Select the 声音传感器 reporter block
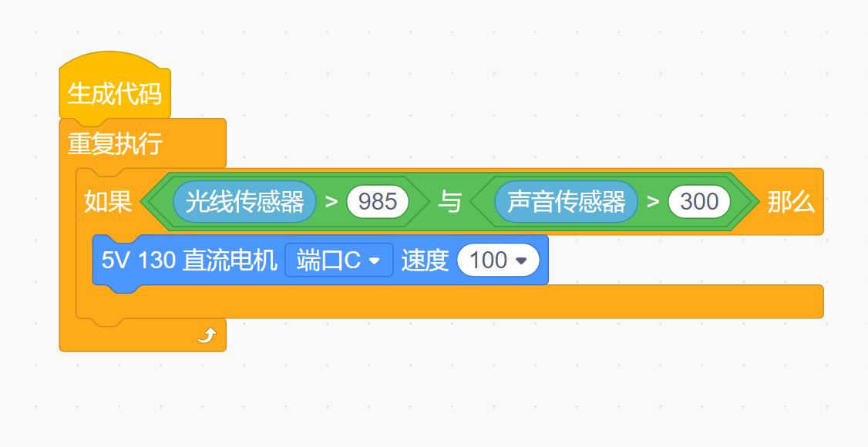 point(567,201)
